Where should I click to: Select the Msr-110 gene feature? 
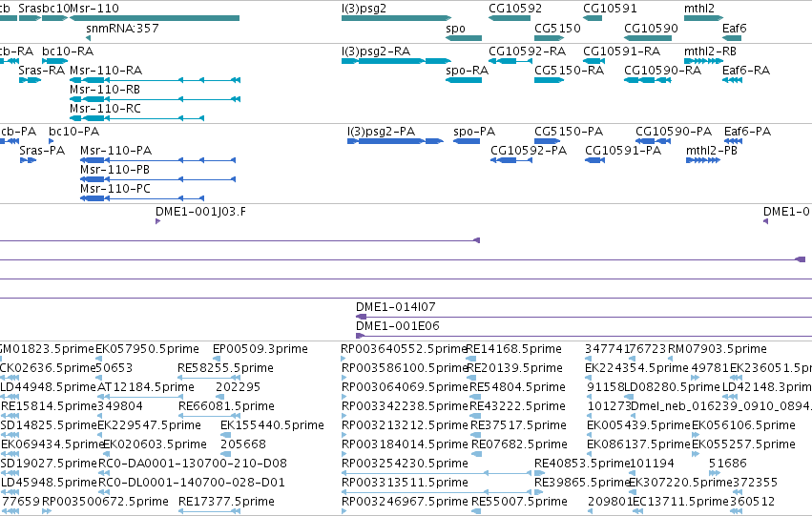click(x=155, y=18)
